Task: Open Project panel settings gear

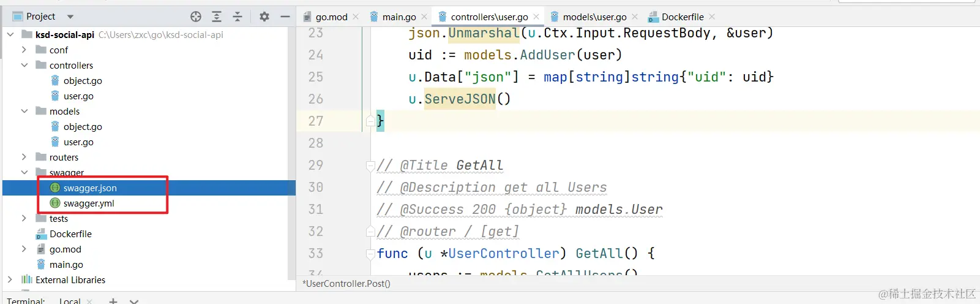Action: click(264, 17)
